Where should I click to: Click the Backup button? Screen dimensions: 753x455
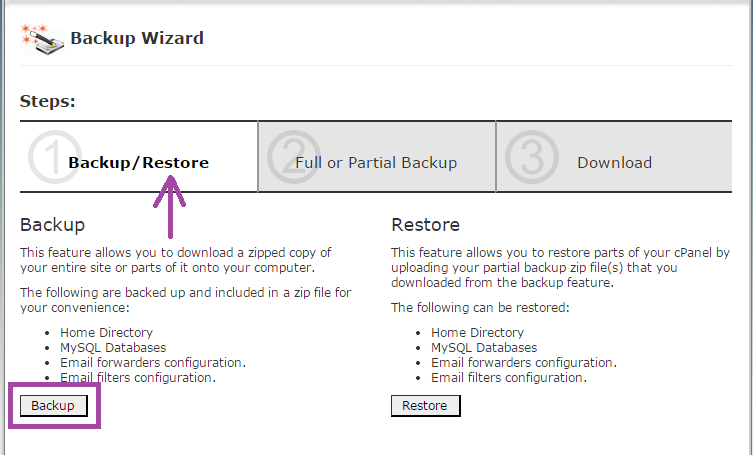point(53,406)
